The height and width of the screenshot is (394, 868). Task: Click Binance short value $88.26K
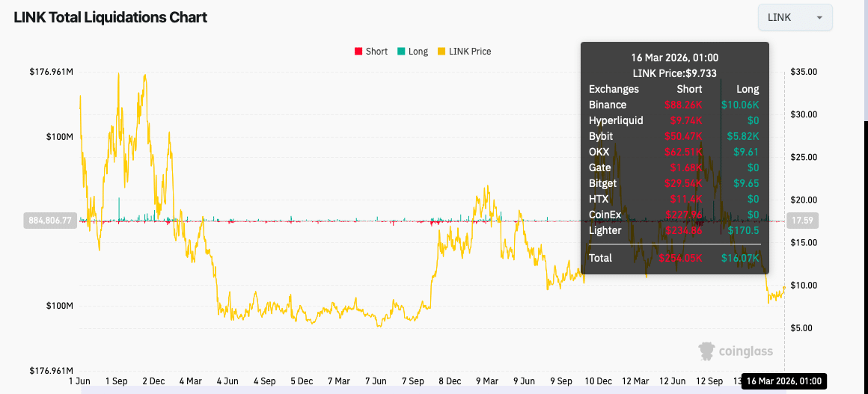point(683,105)
